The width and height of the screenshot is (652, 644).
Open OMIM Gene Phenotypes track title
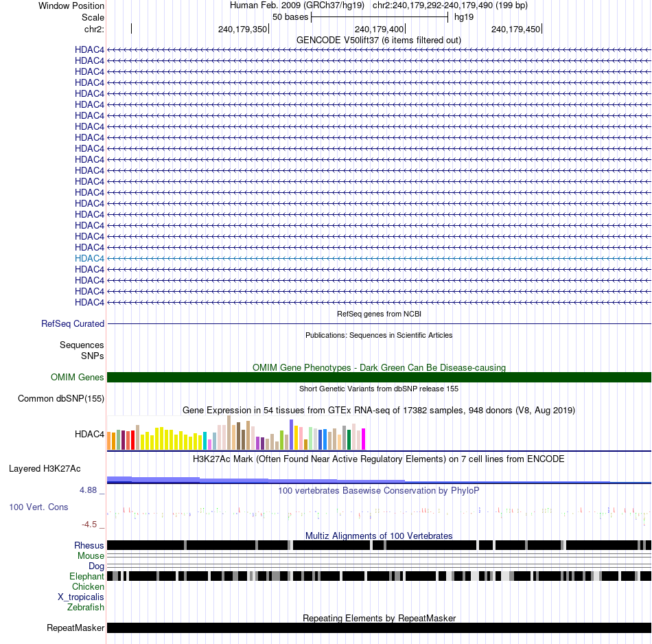click(x=379, y=368)
